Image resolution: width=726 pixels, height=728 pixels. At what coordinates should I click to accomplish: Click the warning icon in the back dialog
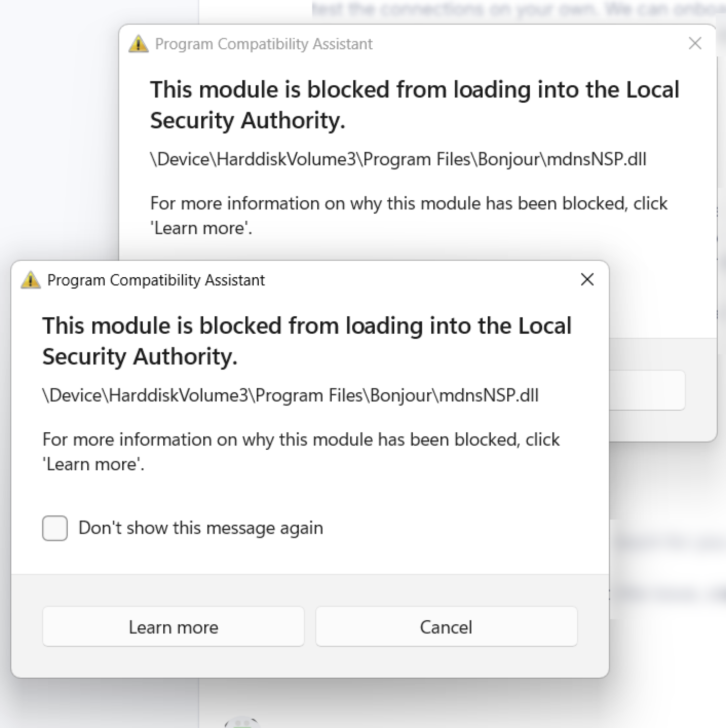point(139,44)
